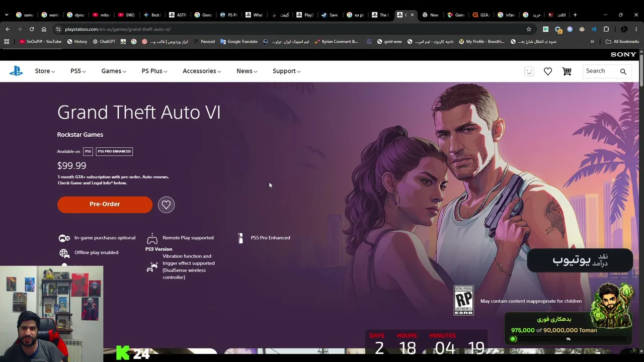Image resolution: width=644 pixels, height=362 pixels.
Task: Click the Chrome profile avatar icon
Action: coord(624,29)
